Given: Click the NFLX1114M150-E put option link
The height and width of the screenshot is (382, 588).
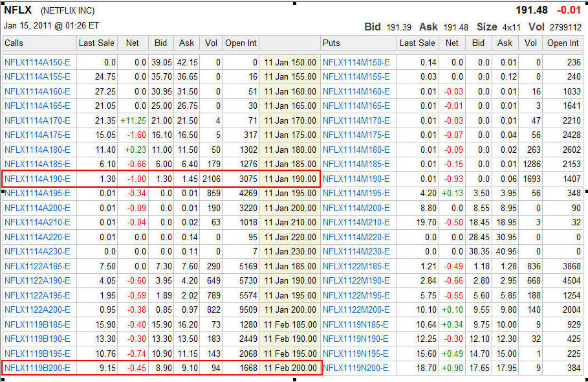Looking at the screenshot, I should coord(356,62).
